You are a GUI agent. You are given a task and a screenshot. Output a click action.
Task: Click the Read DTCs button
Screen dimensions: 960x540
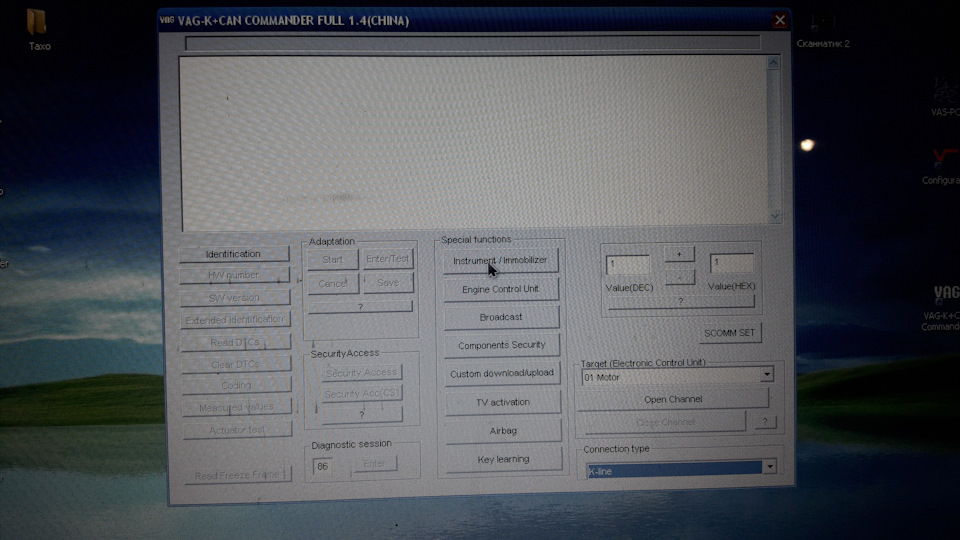click(x=236, y=342)
